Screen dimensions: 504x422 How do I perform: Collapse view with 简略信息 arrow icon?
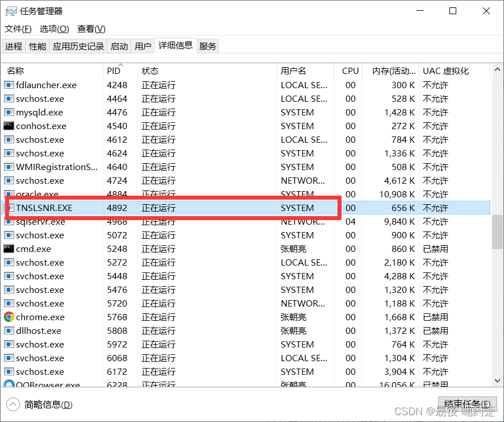(x=13, y=404)
